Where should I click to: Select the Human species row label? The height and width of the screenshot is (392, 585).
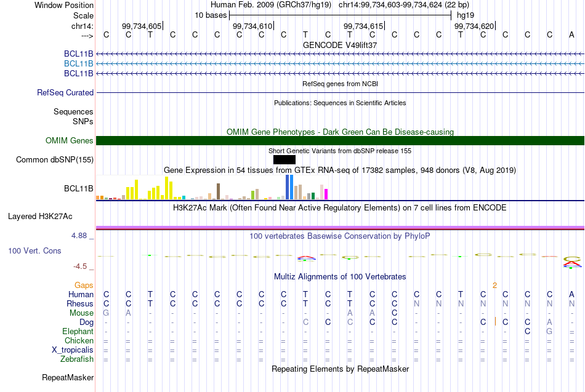81,295
